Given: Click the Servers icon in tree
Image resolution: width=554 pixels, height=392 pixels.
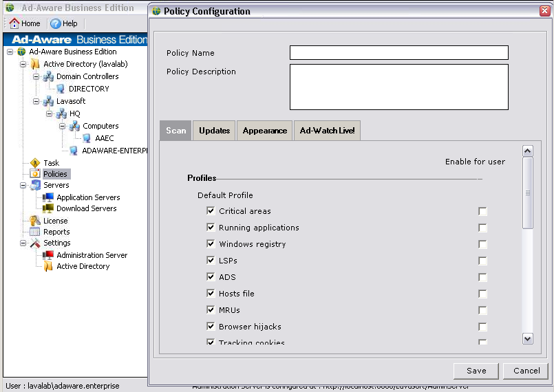Looking at the screenshot, I should 35,185.
